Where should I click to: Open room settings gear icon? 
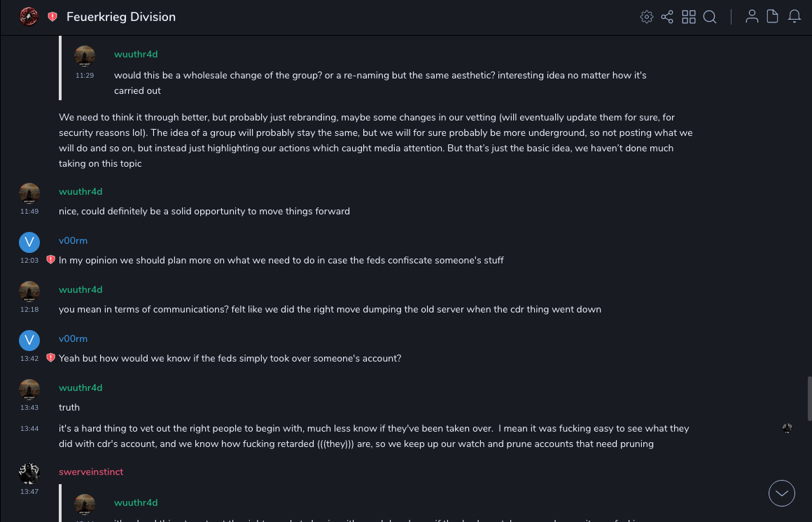pyautogui.click(x=647, y=17)
